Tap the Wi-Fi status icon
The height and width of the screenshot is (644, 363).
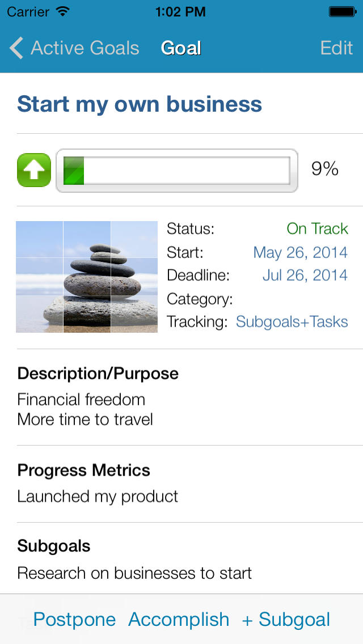[x=63, y=11]
